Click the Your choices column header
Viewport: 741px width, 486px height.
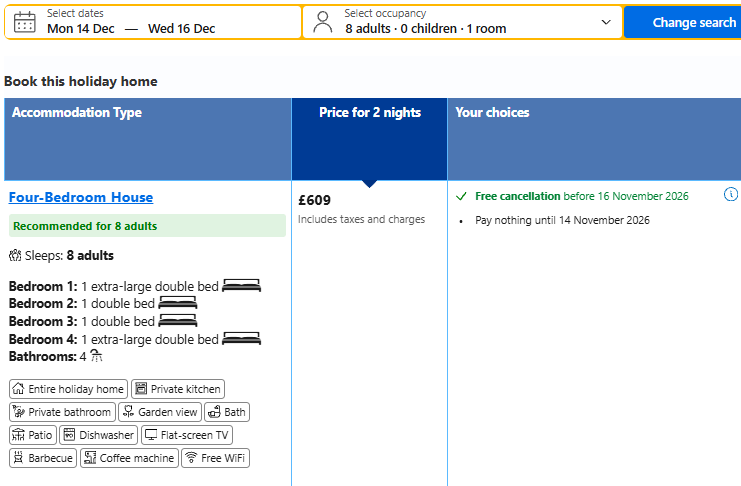pos(595,139)
